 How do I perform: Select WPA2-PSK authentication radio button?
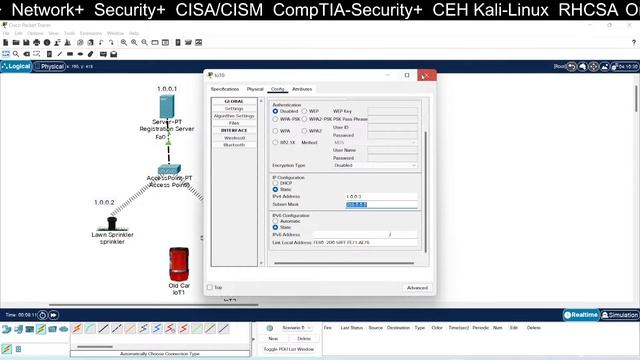pos(304,119)
